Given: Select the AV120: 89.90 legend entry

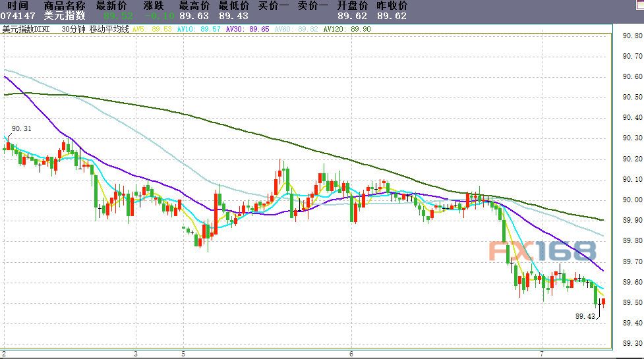Looking at the screenshot, I should pyautogui.click(x=347, y=29).
